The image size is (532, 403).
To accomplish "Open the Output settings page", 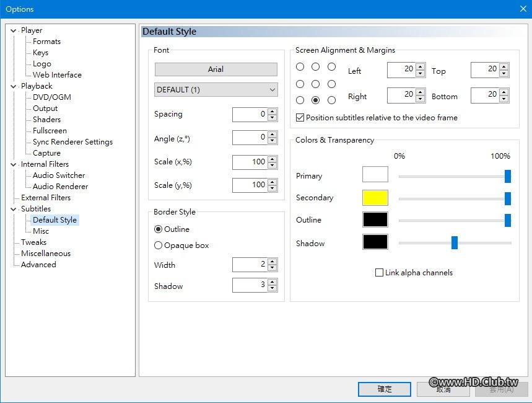I will tap(45, 108).
